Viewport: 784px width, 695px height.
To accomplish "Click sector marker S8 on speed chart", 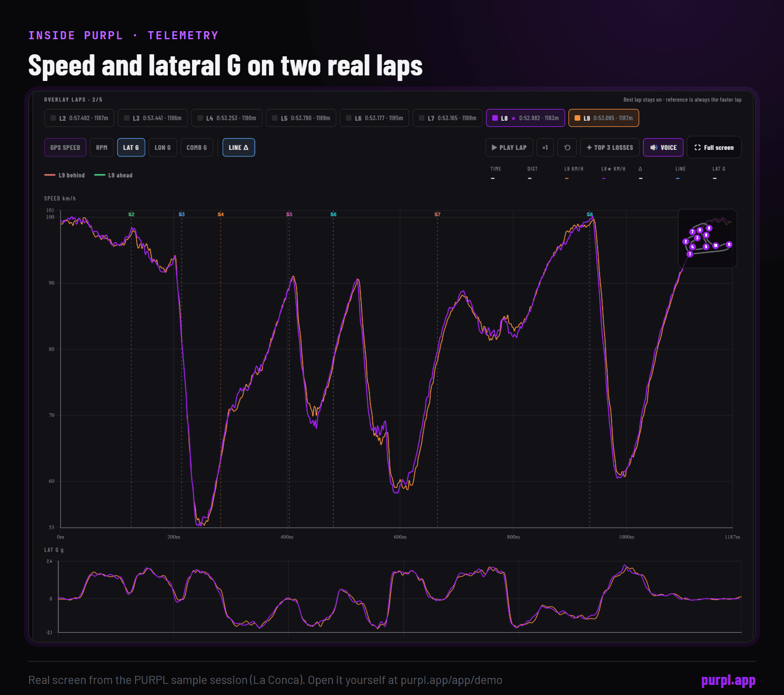I will (590, 214).
